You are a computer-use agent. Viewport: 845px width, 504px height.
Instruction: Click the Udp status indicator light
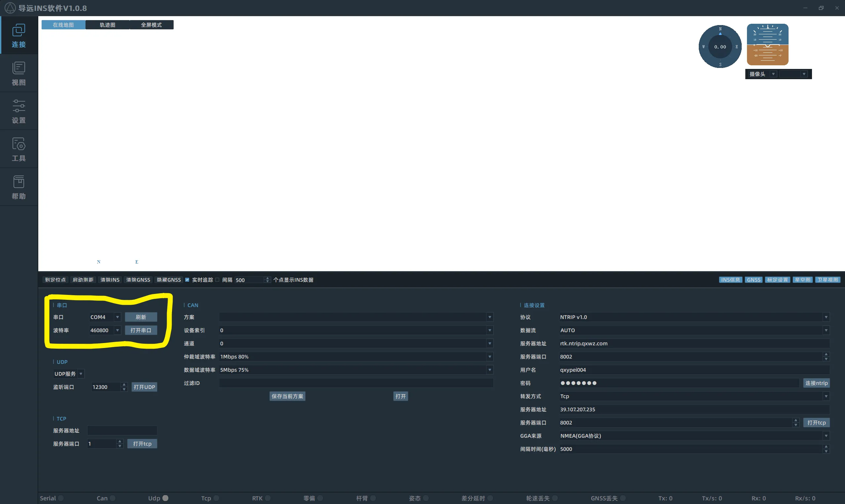pyautogui.click(x=165, y=498)
